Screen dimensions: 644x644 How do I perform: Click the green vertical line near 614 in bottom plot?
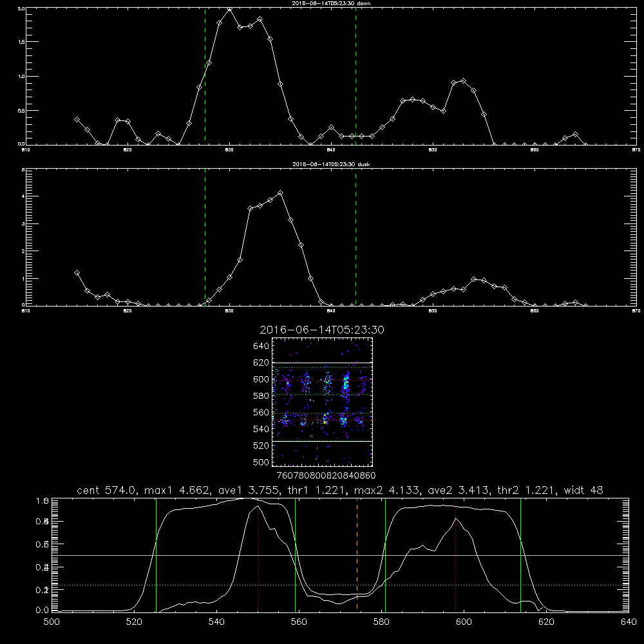[x=520, y=554]
